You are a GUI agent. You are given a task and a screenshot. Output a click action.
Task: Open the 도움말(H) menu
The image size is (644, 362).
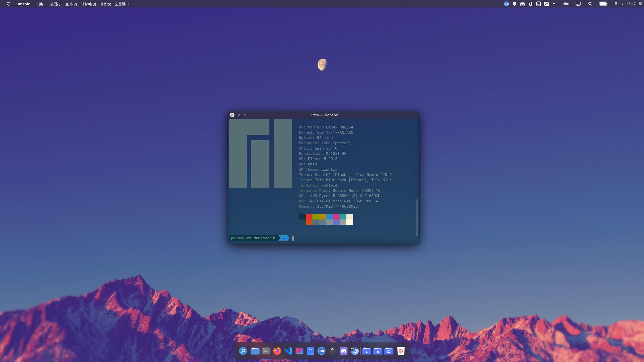123,4
